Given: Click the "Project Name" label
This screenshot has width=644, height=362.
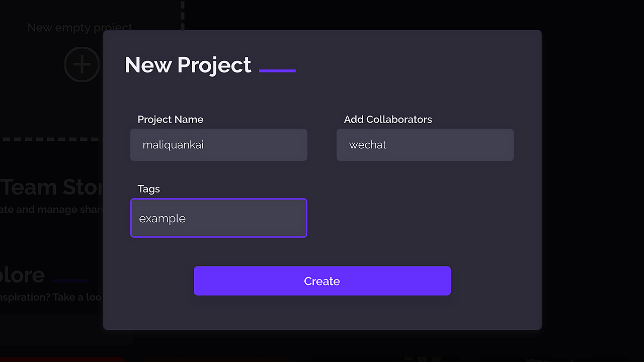Looking at the screenshot, I should click(x=171, y=120).
